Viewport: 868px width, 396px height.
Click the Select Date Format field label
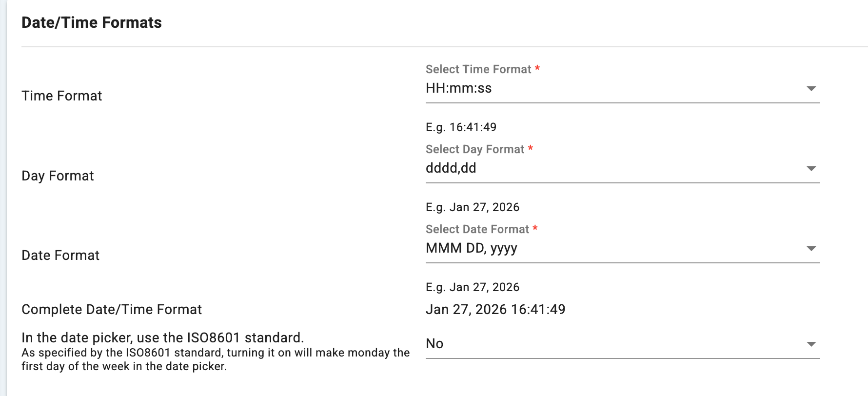[477, 230]
